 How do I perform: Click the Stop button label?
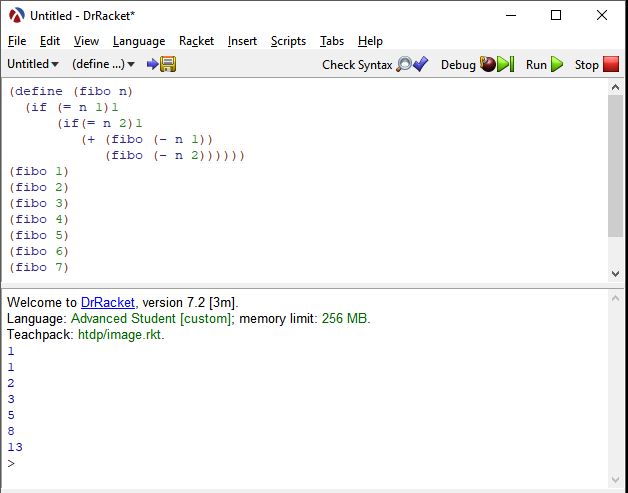pos(587,64)
